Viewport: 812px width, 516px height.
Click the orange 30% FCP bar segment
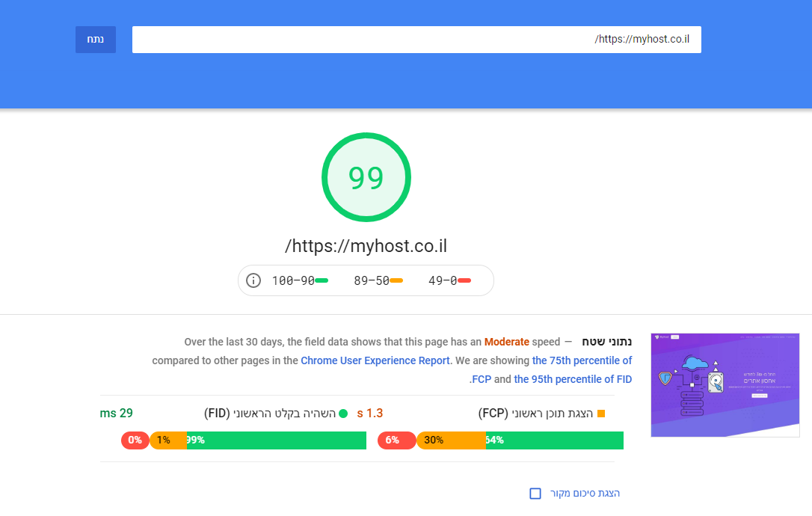[451, 440]
